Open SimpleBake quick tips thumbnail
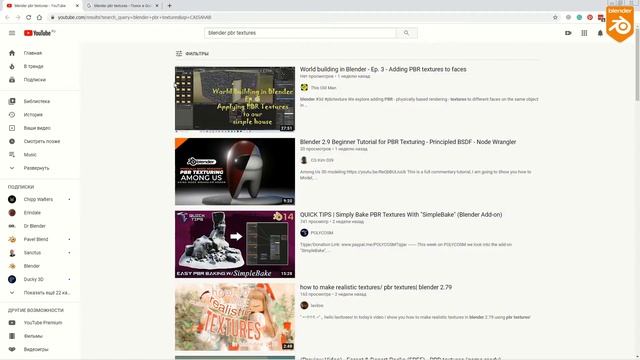Image resolution: width=640 pixels, height=360 pixels. [235, 244]
